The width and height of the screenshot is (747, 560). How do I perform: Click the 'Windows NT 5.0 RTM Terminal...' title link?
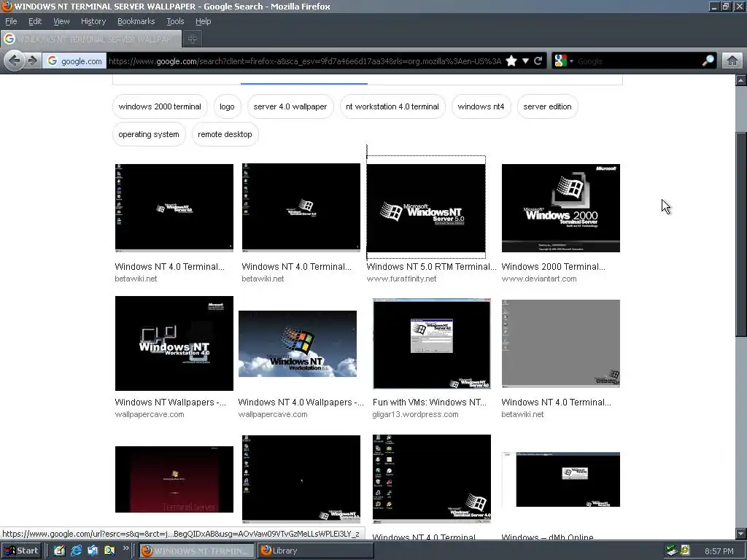pyautogui.click(x=432, y=267)
